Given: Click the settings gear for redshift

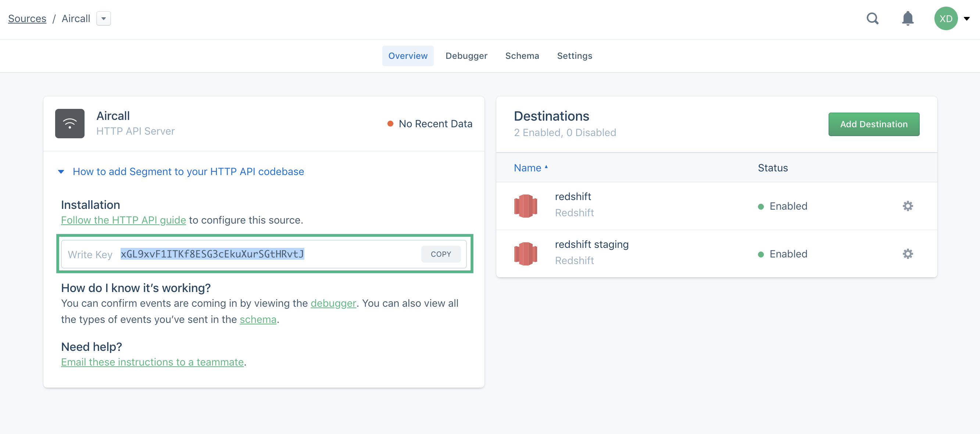Looking at the screenshot, I should pyautogui.click(x=907, y=206).
